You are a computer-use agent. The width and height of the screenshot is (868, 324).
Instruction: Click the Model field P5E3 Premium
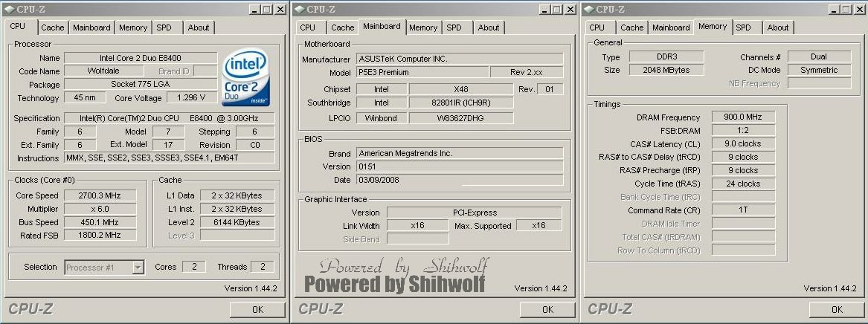422,72
